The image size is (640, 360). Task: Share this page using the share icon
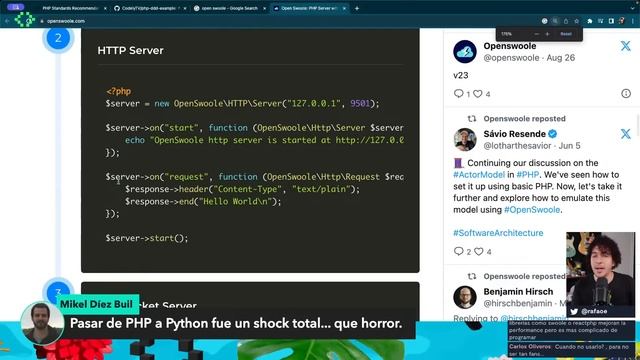(566, 21)
